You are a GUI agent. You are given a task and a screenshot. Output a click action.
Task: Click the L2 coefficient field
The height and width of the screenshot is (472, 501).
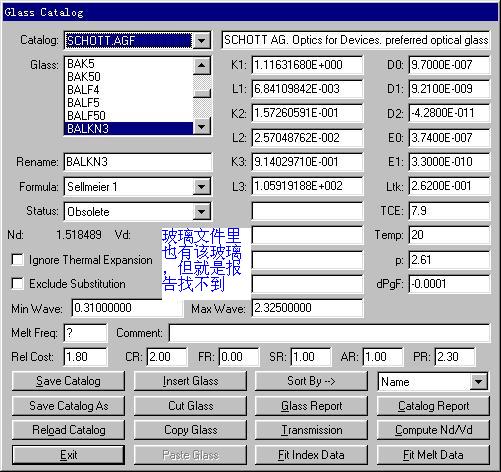[307, 138]
